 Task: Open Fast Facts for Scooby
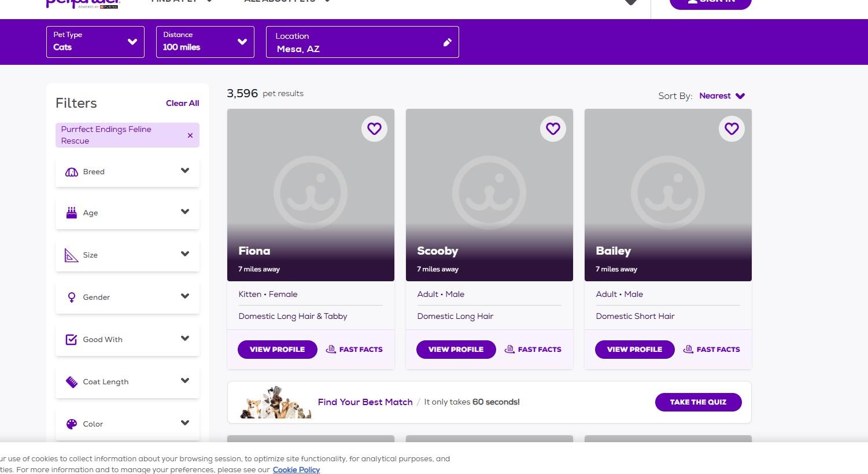pos(533,350)
